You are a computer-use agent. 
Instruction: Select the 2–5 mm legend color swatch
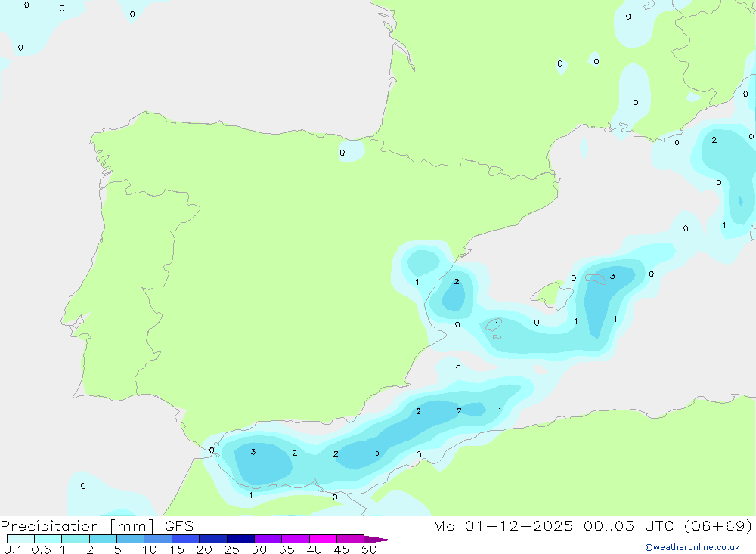[103, 539]
